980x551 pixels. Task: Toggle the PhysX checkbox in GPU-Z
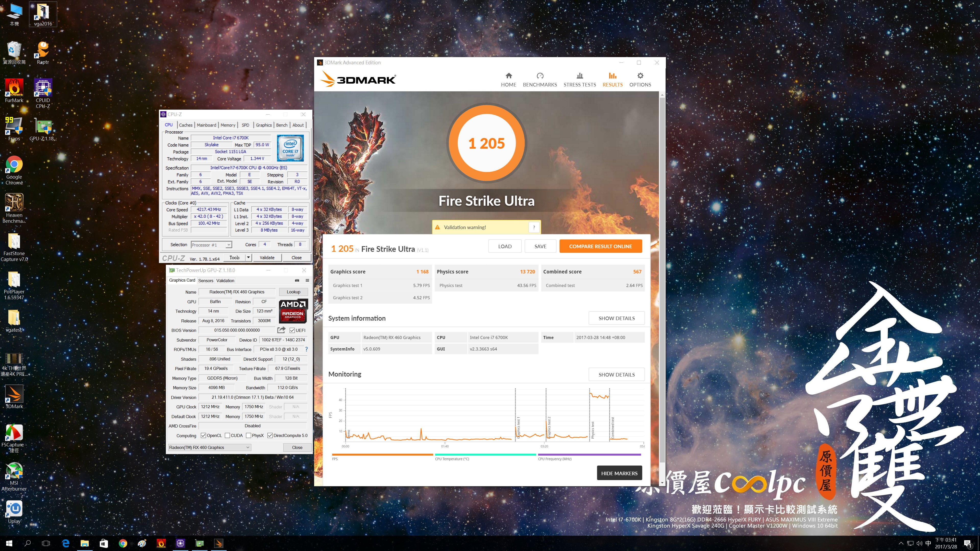(248, 435)
